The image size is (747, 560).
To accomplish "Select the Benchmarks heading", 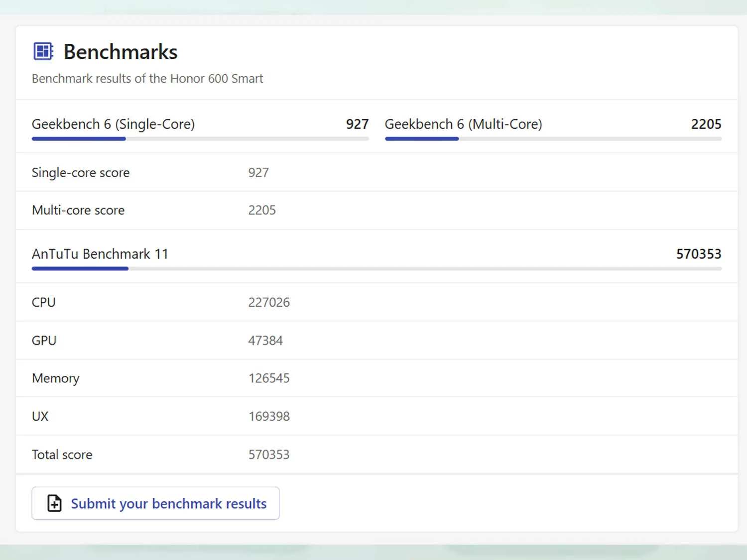I will click(x=121, y=52).
